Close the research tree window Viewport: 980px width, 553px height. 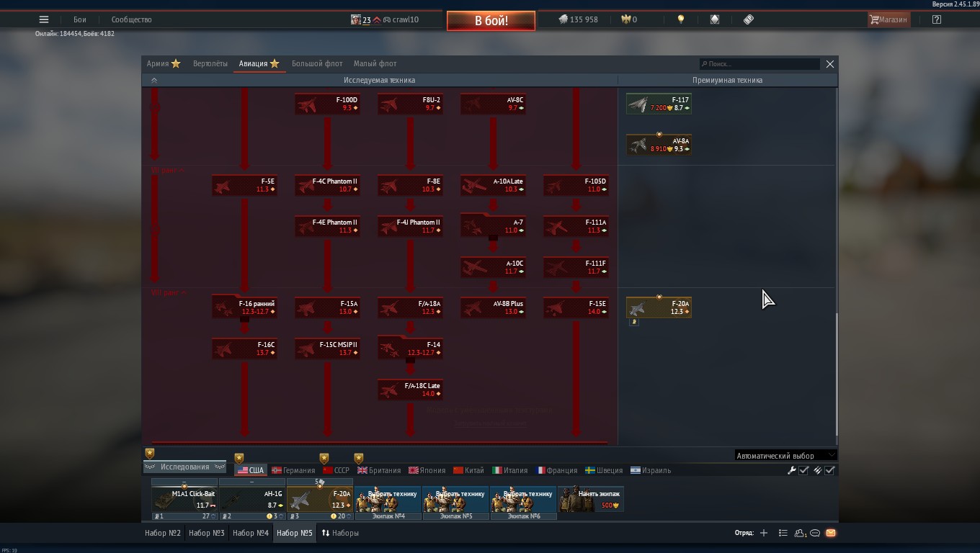(x=830, y=64)
